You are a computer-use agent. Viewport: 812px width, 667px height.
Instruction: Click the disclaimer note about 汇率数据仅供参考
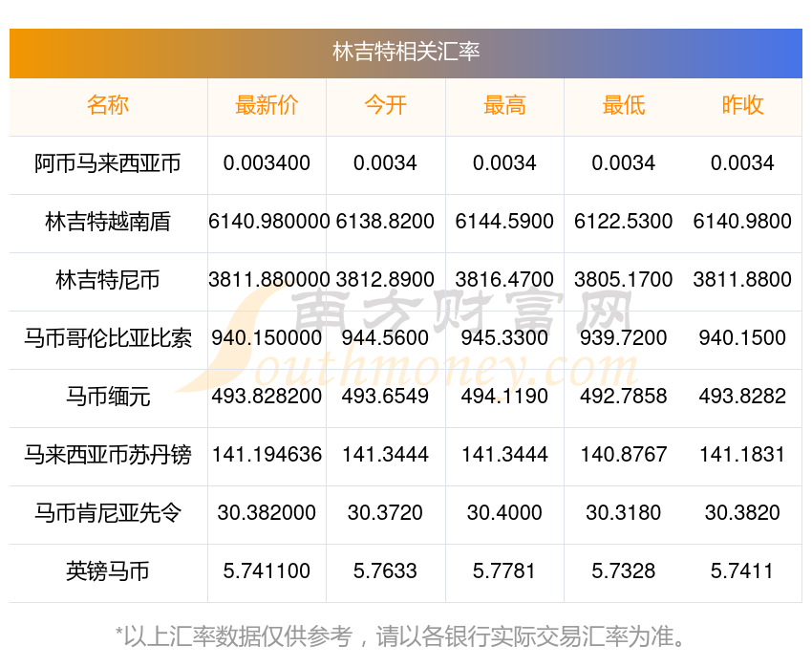[x=399, y=636]
